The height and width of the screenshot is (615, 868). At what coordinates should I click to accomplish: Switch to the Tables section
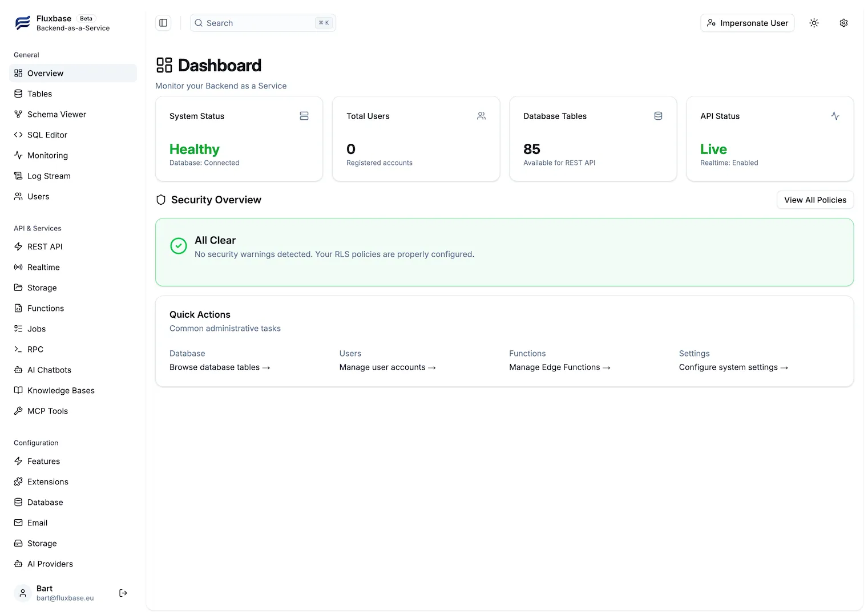[x=39, y=94]
